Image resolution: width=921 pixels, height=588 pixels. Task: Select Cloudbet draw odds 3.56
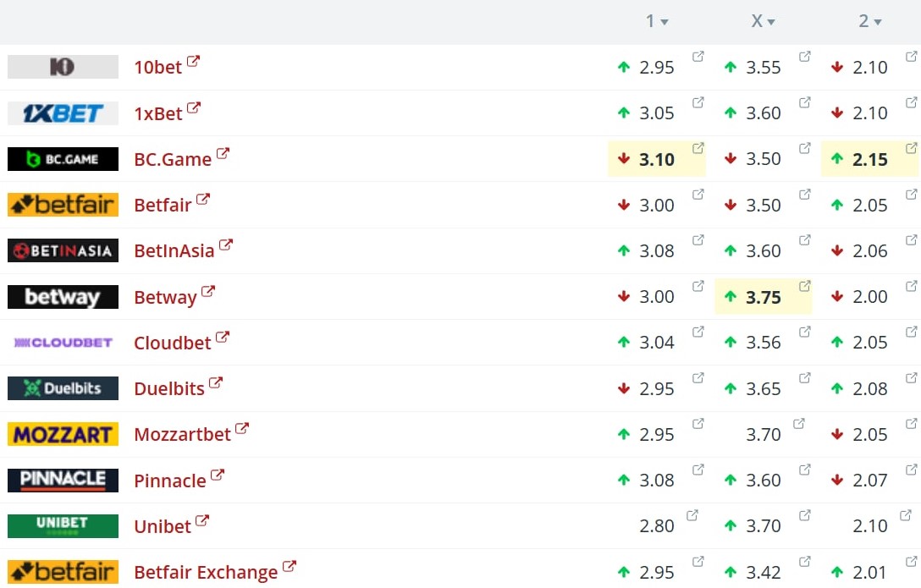tap(763, 342)
